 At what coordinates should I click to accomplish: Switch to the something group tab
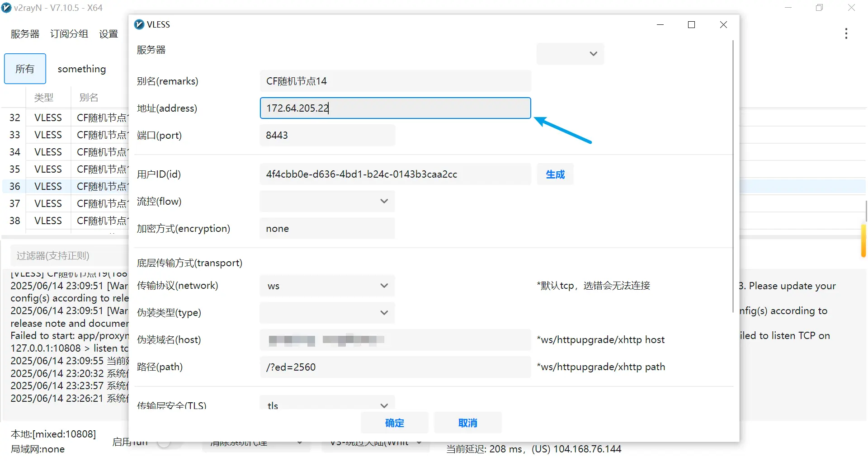click(82, 69)
